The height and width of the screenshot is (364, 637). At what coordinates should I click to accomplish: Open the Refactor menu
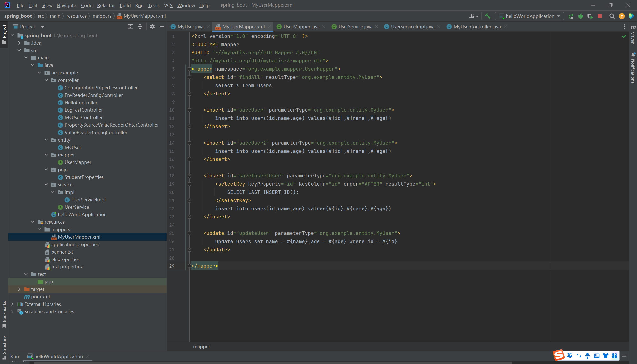coord(106,5)
